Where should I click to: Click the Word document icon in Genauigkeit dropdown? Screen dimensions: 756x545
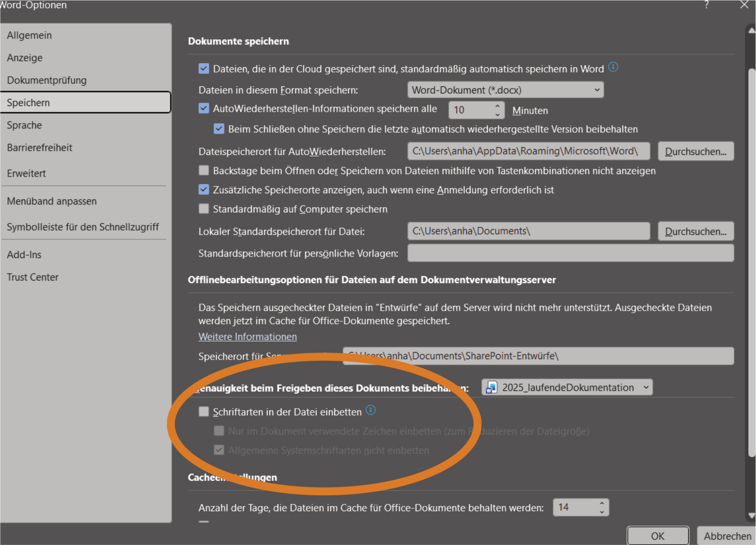(492, 387)
